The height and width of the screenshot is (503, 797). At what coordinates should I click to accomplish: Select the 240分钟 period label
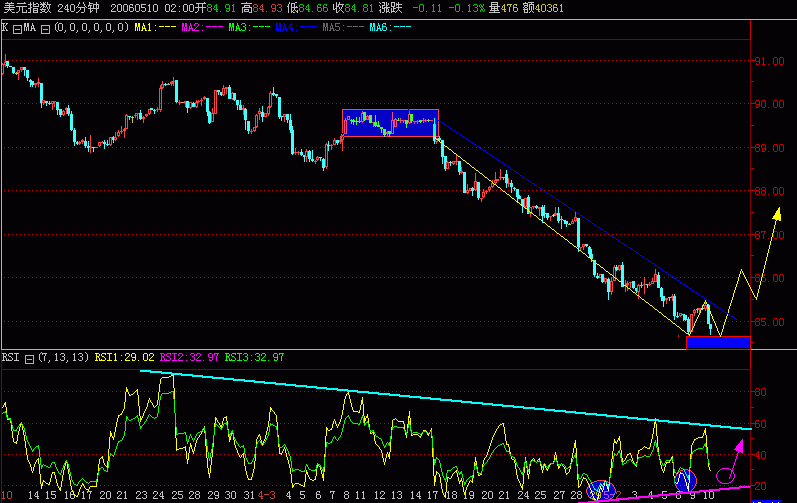[79, 8]
